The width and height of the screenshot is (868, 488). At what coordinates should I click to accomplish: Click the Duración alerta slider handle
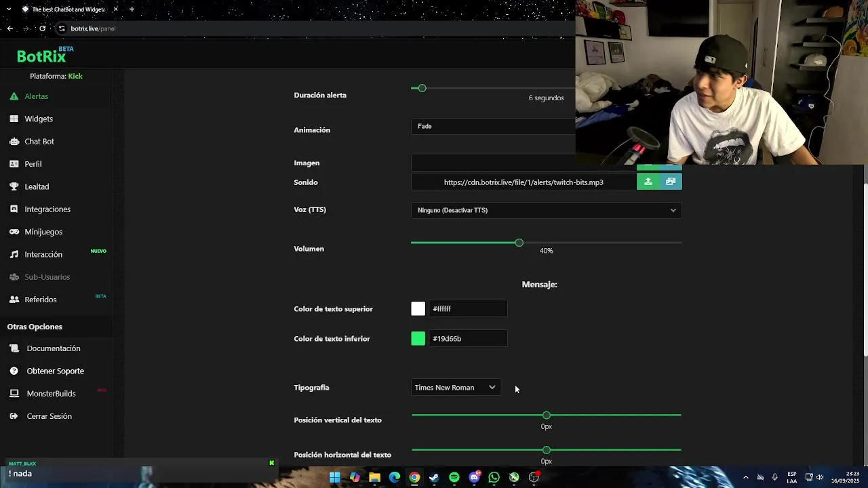pos(422,88)
